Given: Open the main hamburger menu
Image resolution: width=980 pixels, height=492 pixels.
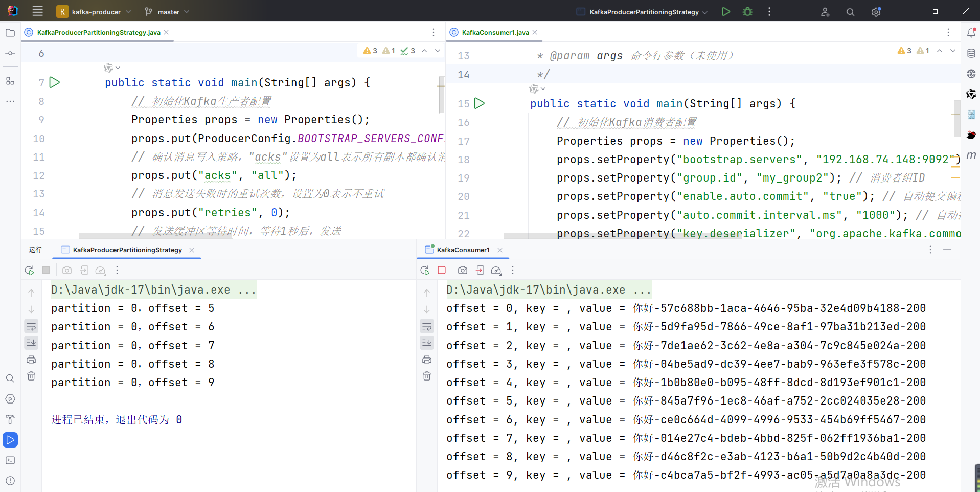Looking at the screenshot, I should point(37,11).
